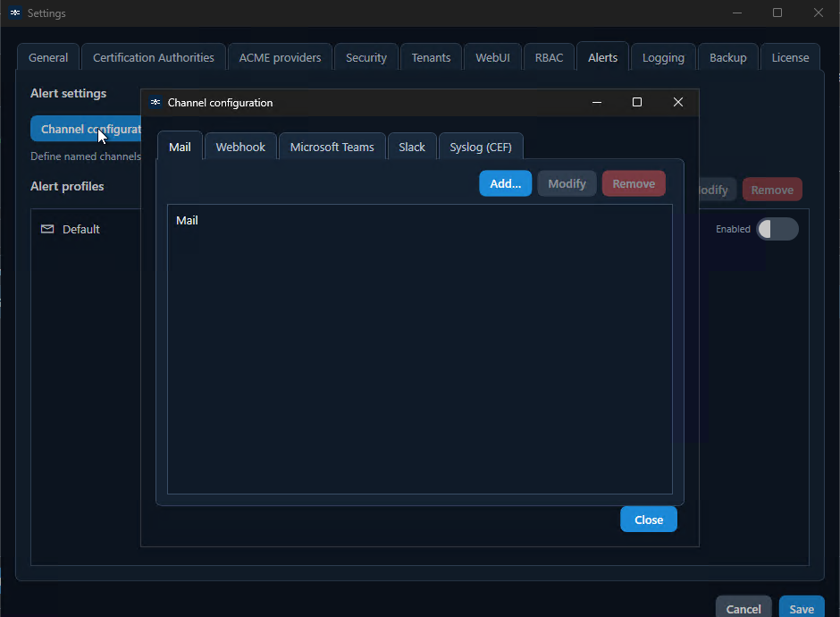Switch to Certification Authorities tab
The width and height of the screenshot is (840, 617).
[x=153, y=57]
